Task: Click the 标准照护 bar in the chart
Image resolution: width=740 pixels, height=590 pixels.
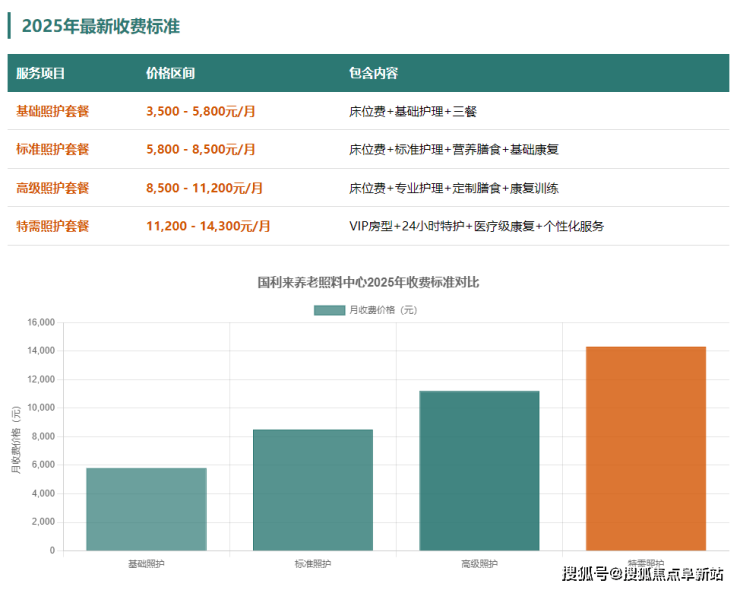Action: (x=313, y=490)
